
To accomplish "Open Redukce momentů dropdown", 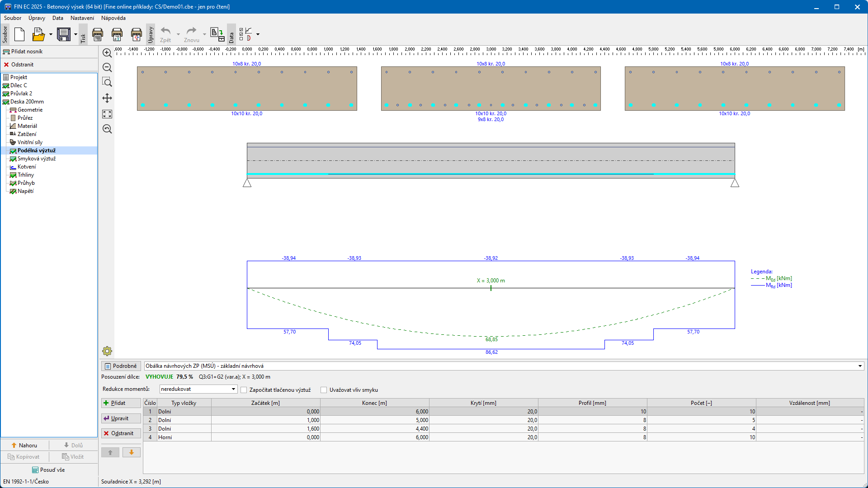I will [x=198, y=389].
